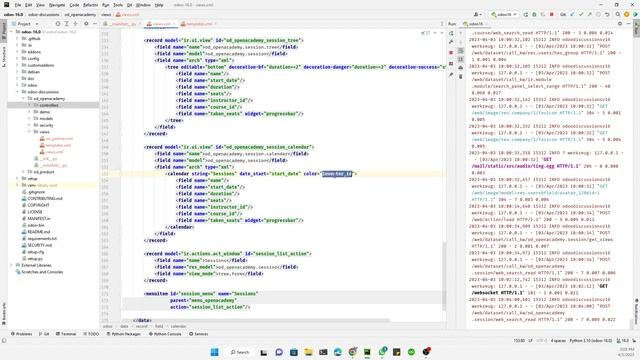This screenshot has height=360, width=640.
Task: Open the user account dropdown in toolbar
Action: [478, 14]
